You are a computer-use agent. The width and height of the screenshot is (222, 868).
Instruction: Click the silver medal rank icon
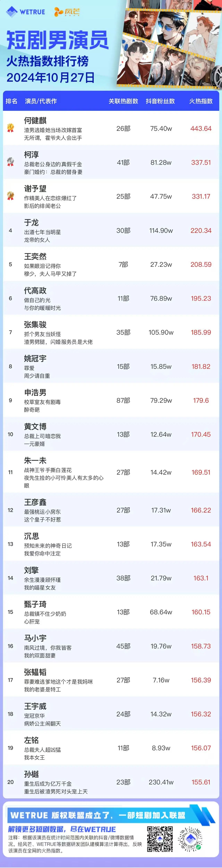pyautogui.click(x=10, y=162)
